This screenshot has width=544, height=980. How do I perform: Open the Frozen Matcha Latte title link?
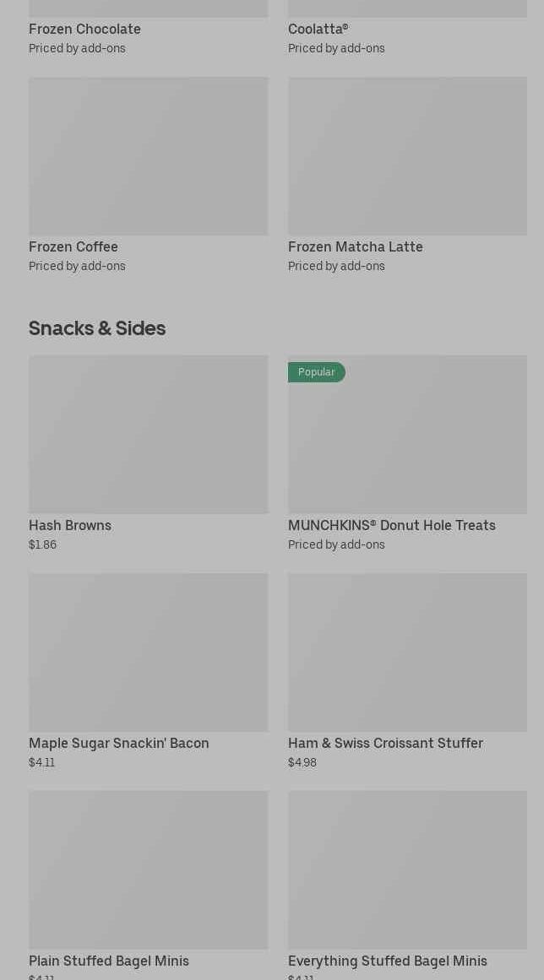click(x=355, y=247)
